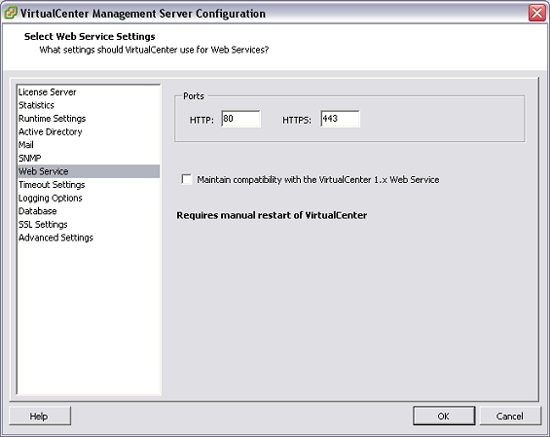Go to Active Directory settings
Viewport: 550px width, 437px height.
coord(51,132)
